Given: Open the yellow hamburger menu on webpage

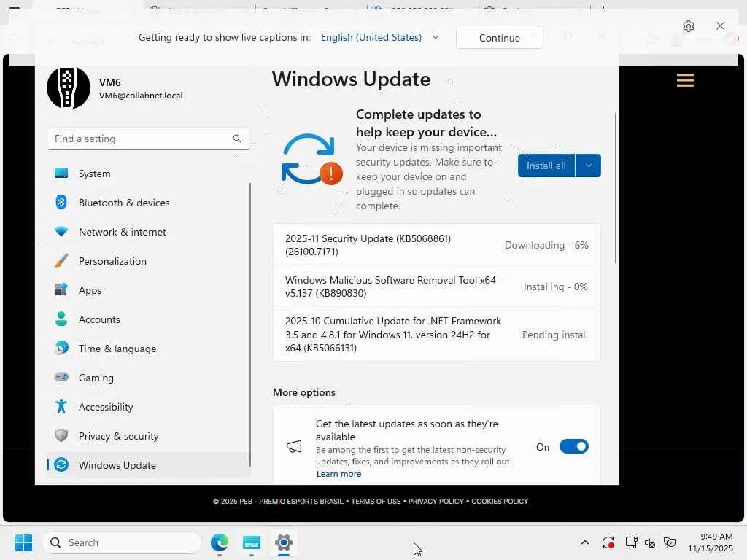Looking at the screenshot, I should [685, 80].
